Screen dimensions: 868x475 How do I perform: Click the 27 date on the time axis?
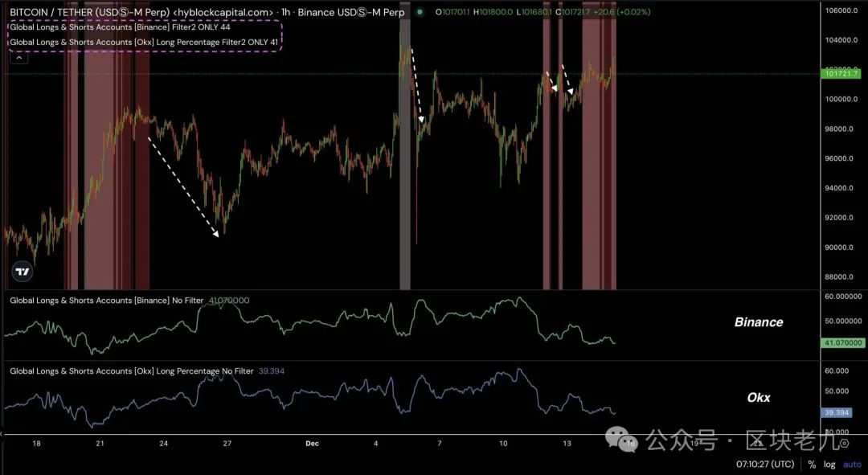pyautogui.click(x=227, y=444)
